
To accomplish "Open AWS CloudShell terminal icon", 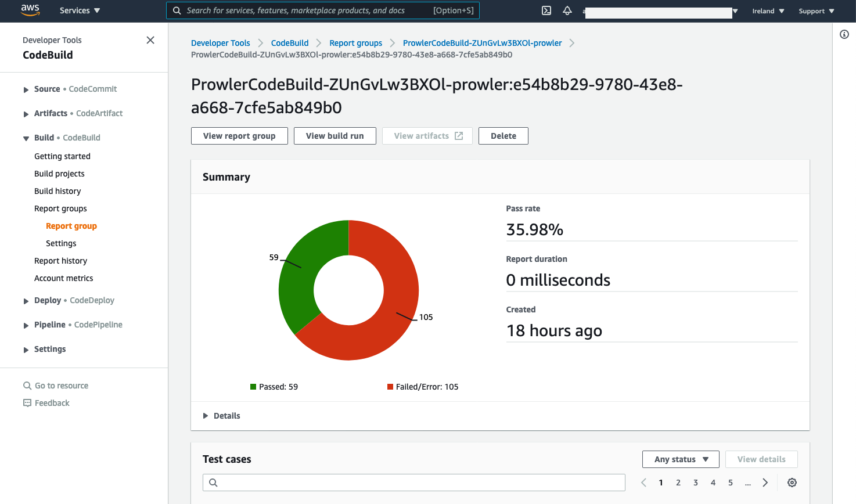I will 546,10.
